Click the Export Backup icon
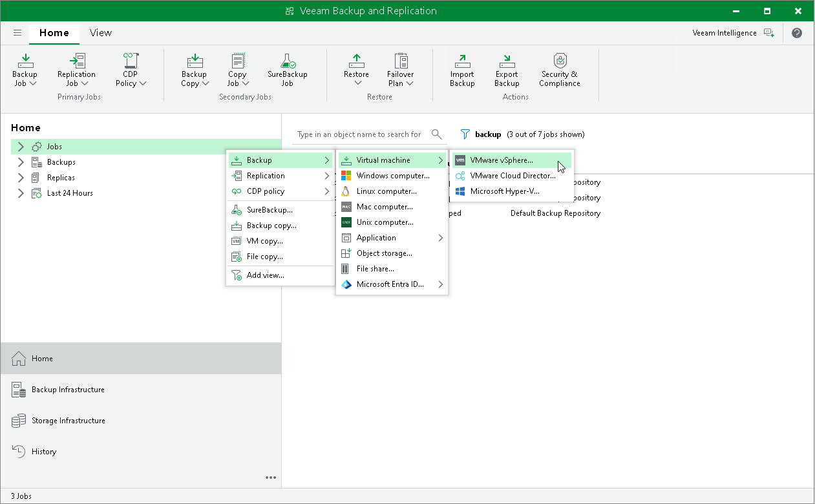 (507, 68)
